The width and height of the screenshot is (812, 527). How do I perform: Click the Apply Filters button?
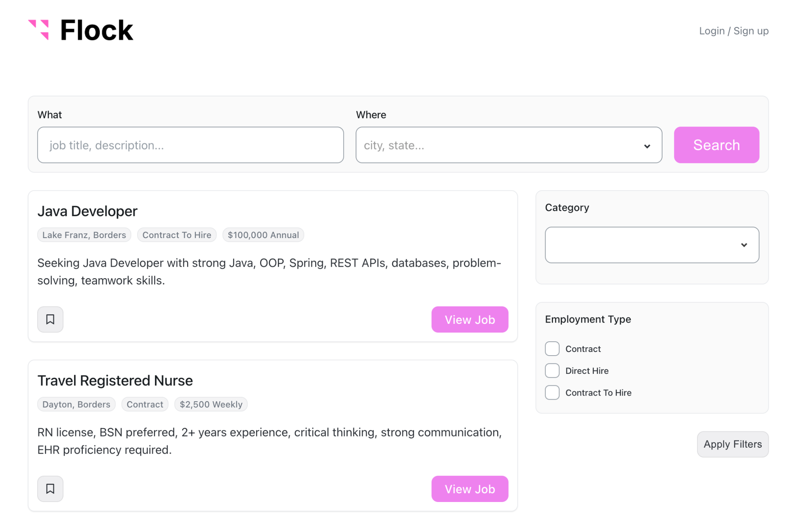point(732,444)
